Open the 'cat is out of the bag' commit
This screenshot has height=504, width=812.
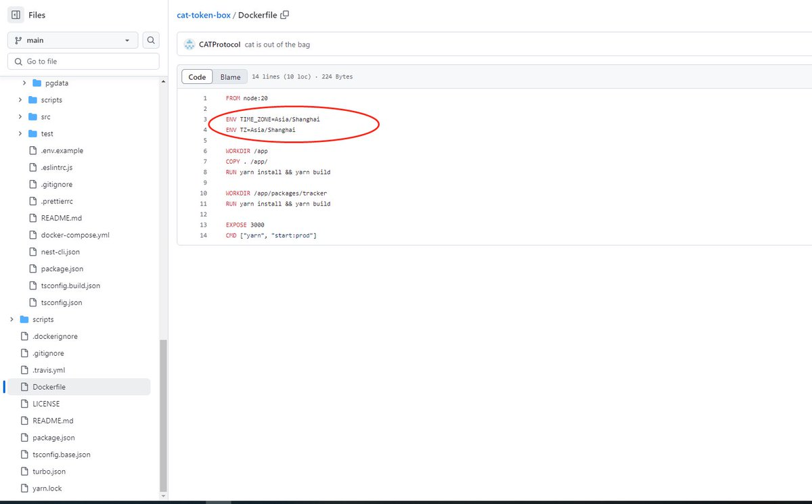[x=277, y=45]
